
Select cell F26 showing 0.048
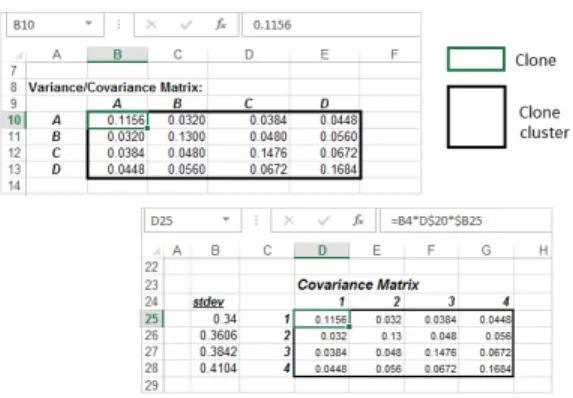coord(432,335)
